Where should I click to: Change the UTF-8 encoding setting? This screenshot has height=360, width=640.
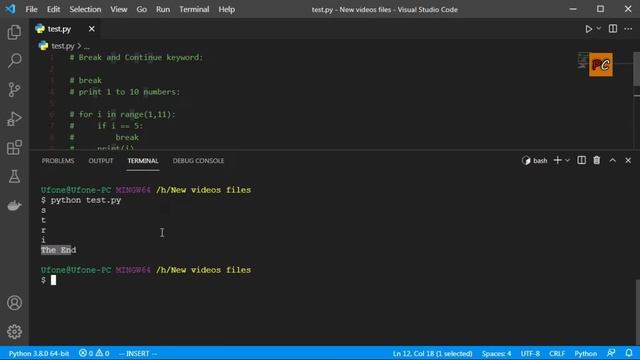530,353
